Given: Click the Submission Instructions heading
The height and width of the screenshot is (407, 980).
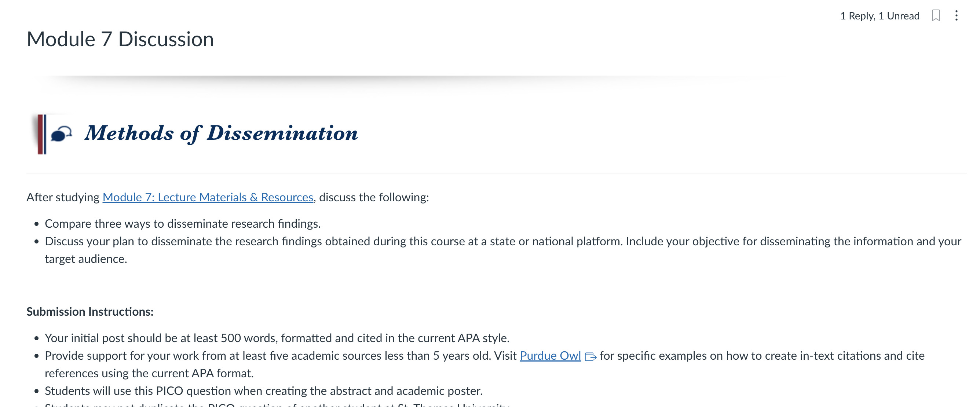Looking at the screenshot, I should click(x=90, y=312).
